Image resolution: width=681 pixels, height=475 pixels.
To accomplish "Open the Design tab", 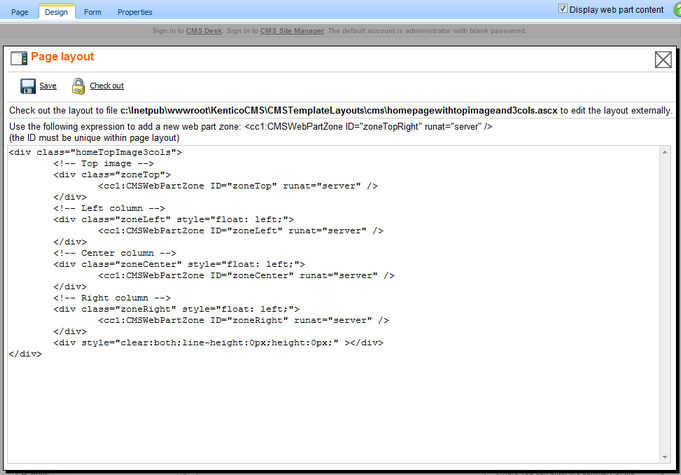I will click(x=56, y=12).
